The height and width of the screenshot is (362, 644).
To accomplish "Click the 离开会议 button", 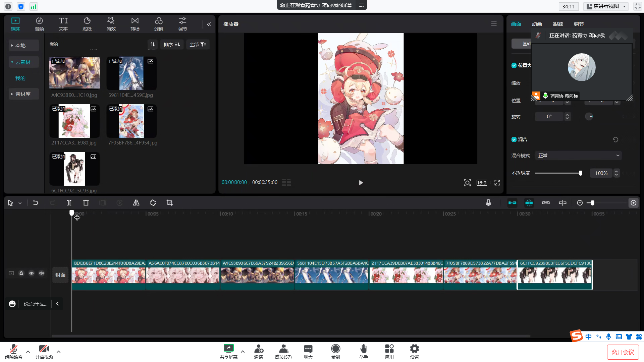I will (623, 352).
